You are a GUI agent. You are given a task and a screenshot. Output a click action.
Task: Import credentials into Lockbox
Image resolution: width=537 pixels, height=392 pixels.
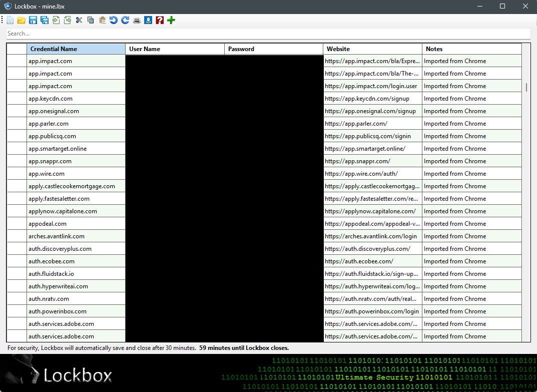coord(56,20)
